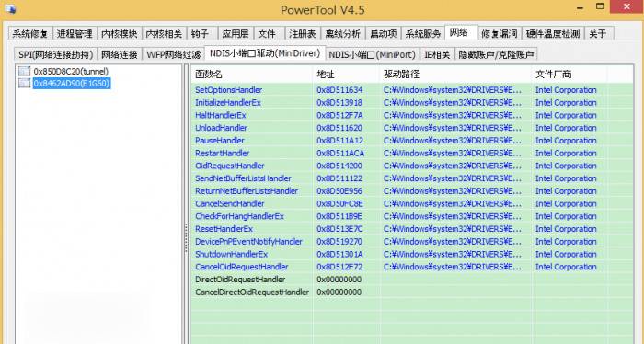
Task: Select the CancelOidRequestHandler row
Action: tap(412, 267)
